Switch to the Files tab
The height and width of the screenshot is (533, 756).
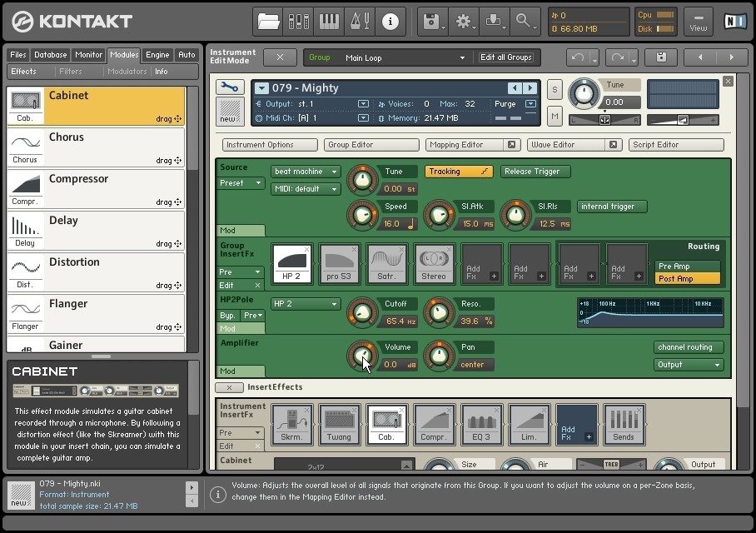click(18, 55)
